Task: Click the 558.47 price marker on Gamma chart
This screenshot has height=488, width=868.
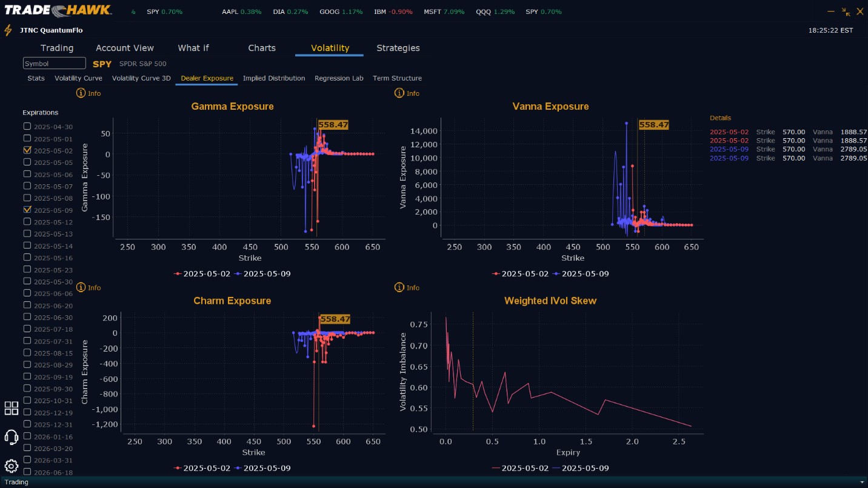Action: pos(333,125)
